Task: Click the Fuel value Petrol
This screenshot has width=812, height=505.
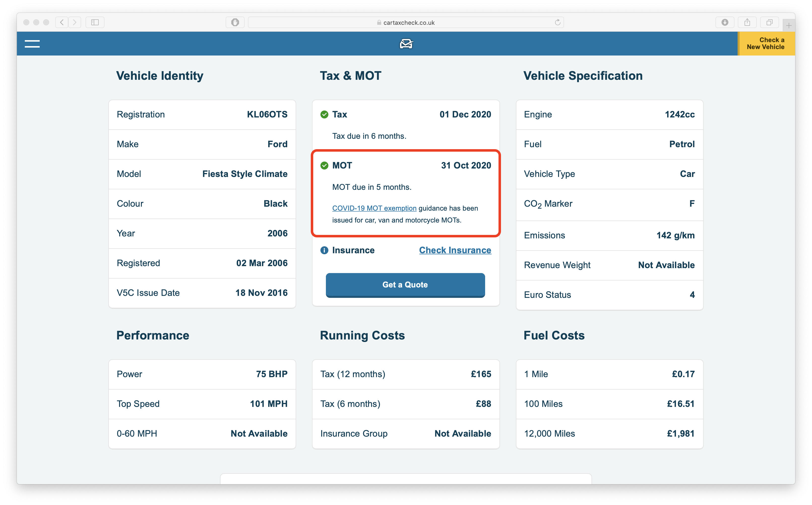Action: click(x=682, y=144)
